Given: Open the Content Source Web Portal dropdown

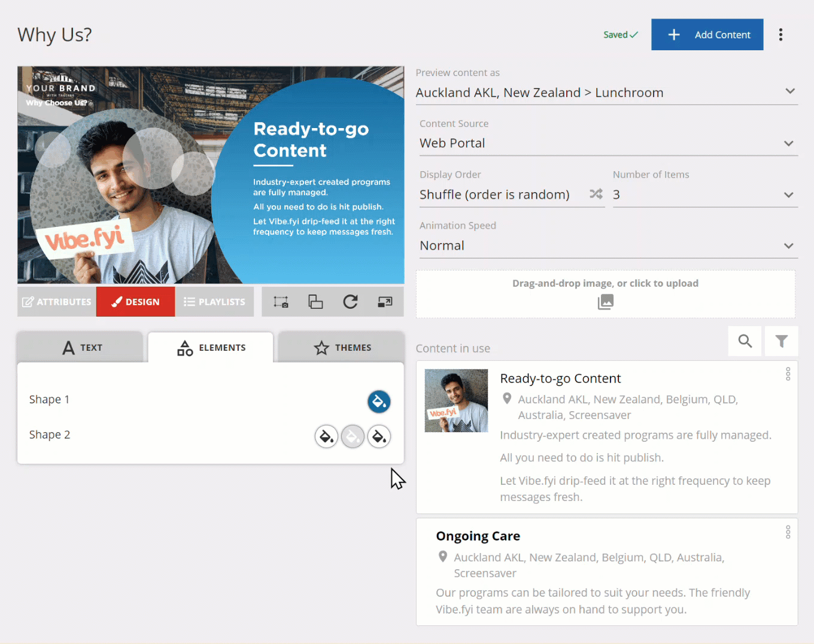Looking at the screenshot, I should click(x=608, y=144).
